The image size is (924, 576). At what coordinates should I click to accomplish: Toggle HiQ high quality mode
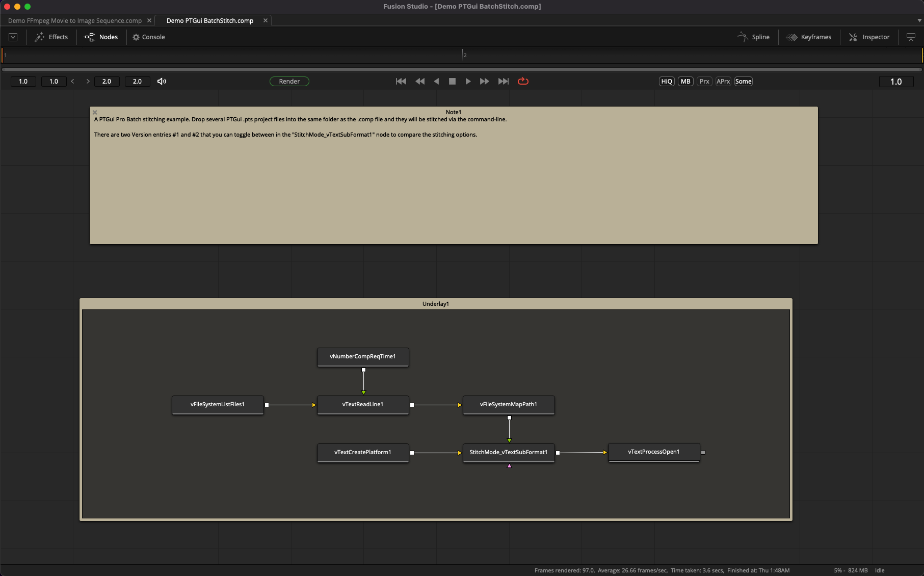point(667,82)
